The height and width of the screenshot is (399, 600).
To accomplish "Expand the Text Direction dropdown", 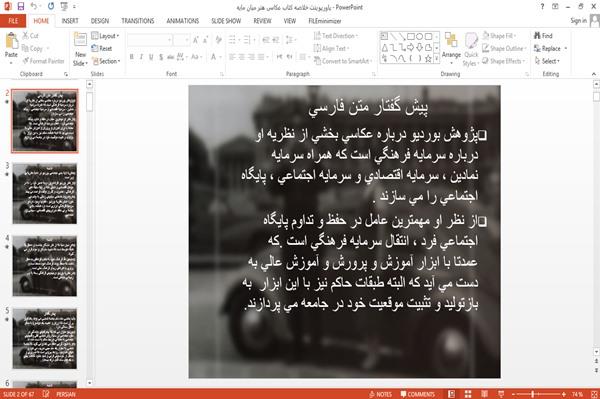I will (x=336, y=36).
